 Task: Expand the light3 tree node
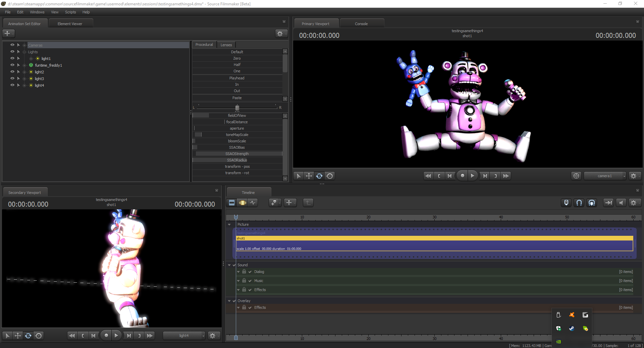tap(24, 79)
